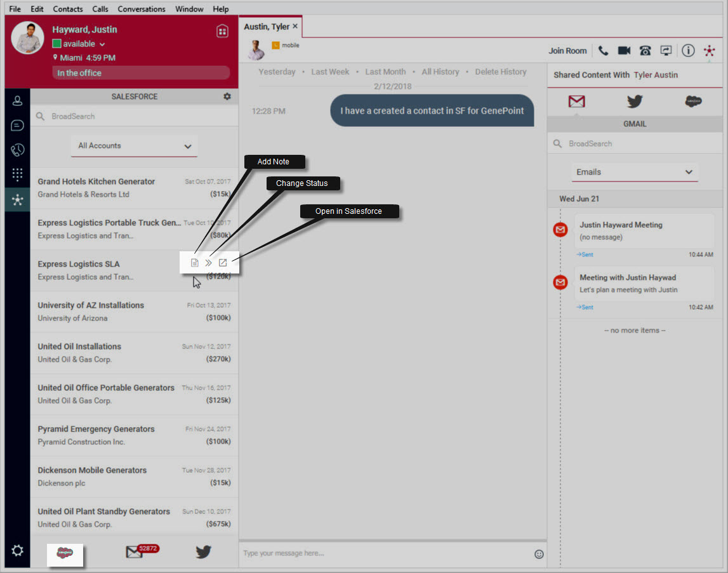Select the Salesforce cloud icon in Shared Content

click(693, 102)
